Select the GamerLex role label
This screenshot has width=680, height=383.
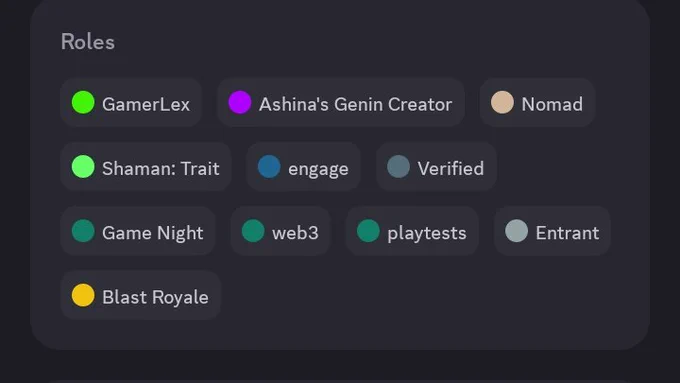[146, 104]
